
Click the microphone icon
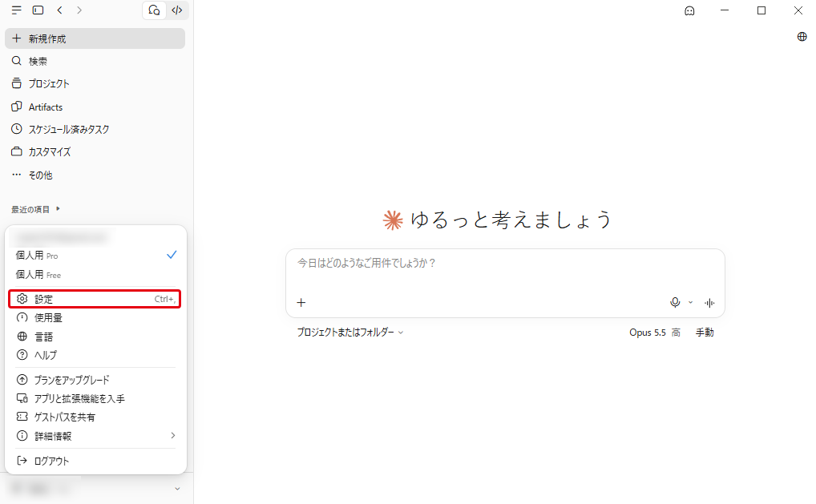(x=675, y=302)
